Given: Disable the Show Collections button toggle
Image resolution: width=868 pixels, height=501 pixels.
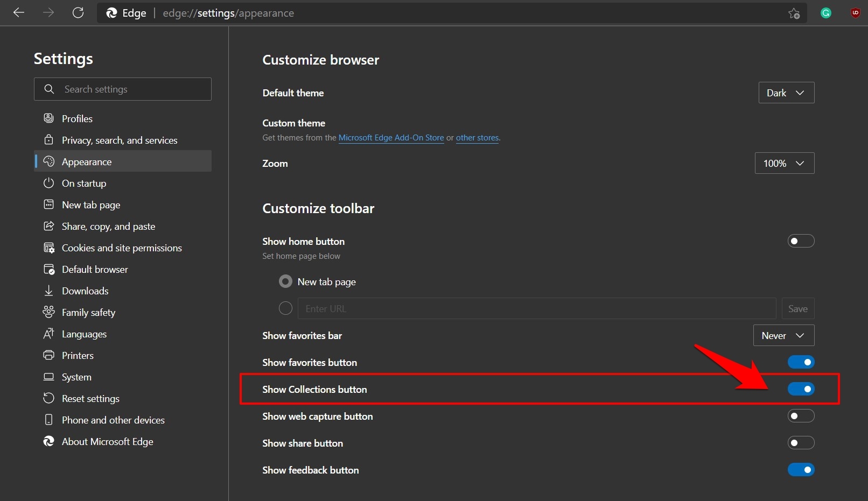Looking at the screenshot, I should (x=801, y=389).
